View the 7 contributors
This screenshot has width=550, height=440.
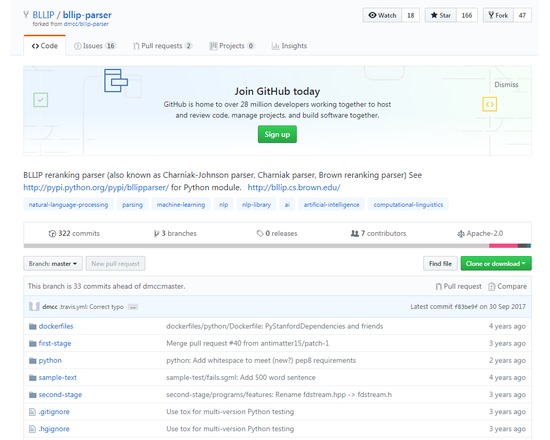(x=378, y=233)
